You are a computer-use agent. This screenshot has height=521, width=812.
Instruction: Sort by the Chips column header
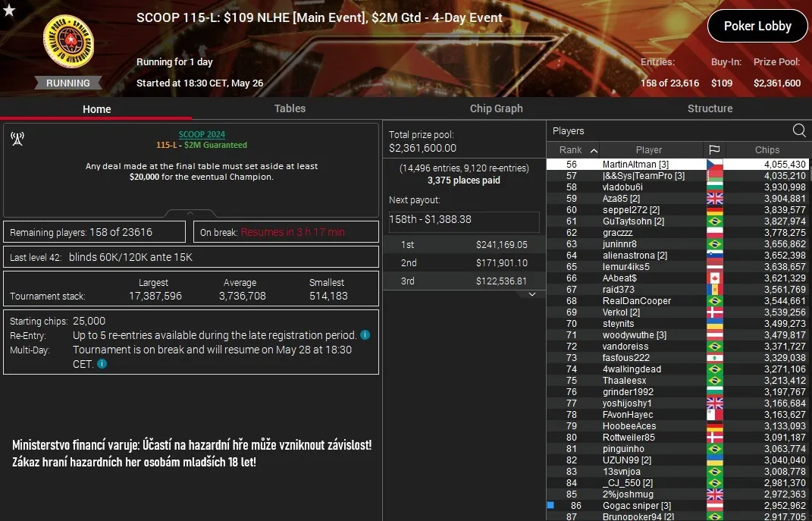pos(767,149)
